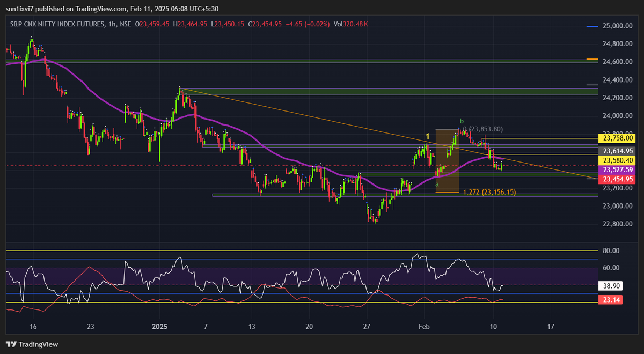Click the yellow 23,580.40 price tag
The width and height of the screenshot is (644, 354).
(x=618, y=160)
